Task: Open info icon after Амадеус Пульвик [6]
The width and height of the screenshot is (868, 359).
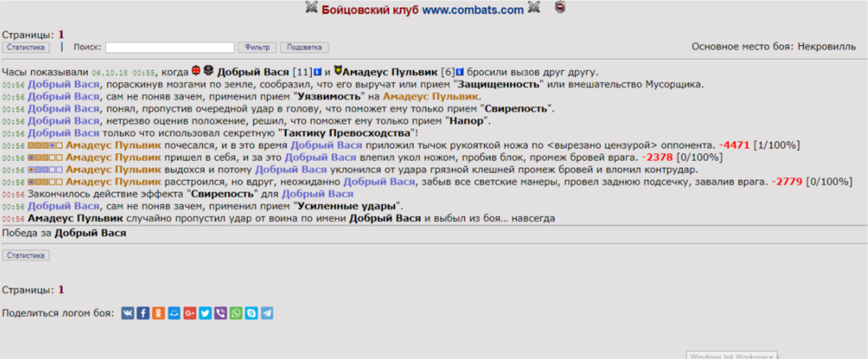Action: 461,72
